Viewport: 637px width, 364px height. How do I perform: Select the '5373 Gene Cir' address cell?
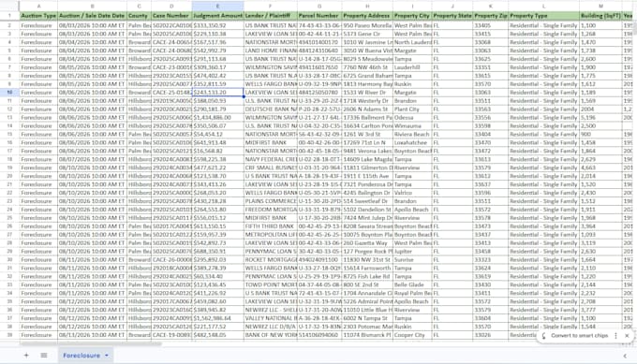click(367, 34)
